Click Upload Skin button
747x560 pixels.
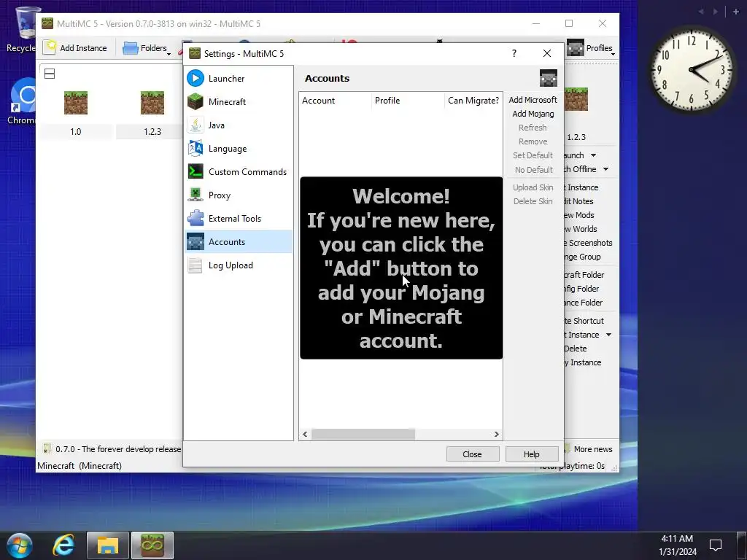pos(533,187)
